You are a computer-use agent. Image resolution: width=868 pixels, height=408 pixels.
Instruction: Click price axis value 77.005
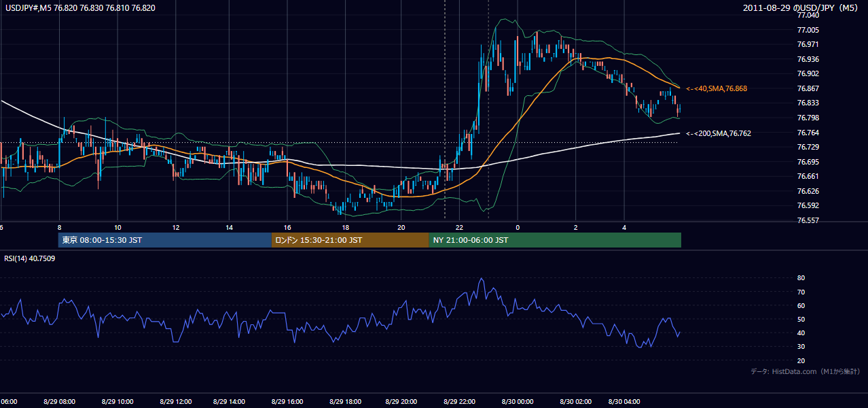pos(809,30)
